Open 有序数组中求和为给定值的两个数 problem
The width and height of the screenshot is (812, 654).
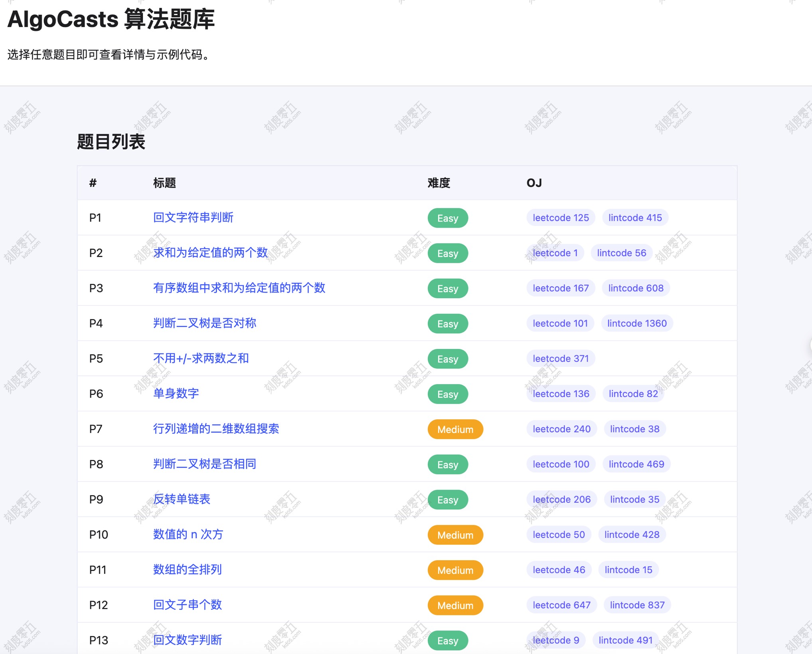(239, 288)
